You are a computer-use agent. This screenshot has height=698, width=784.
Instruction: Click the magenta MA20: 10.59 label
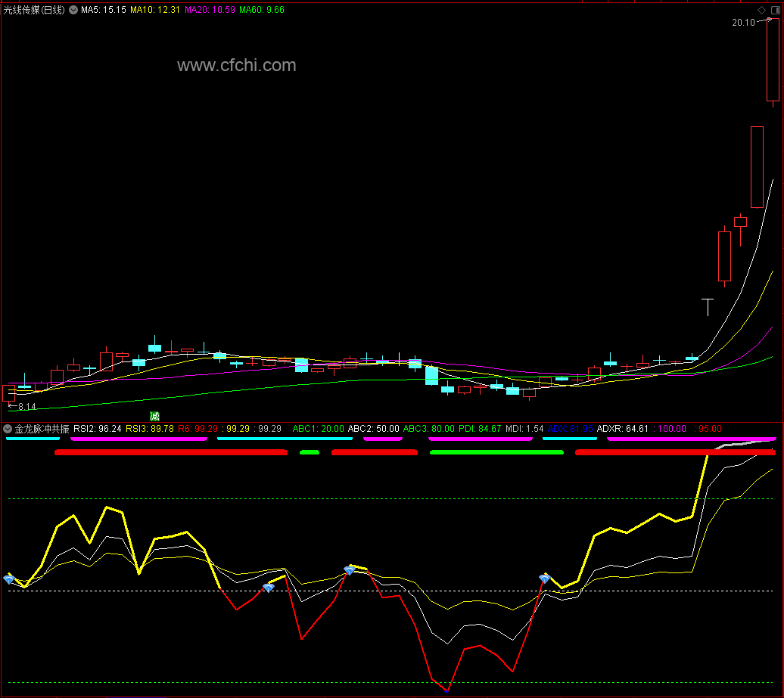click(x=210, y=10)
